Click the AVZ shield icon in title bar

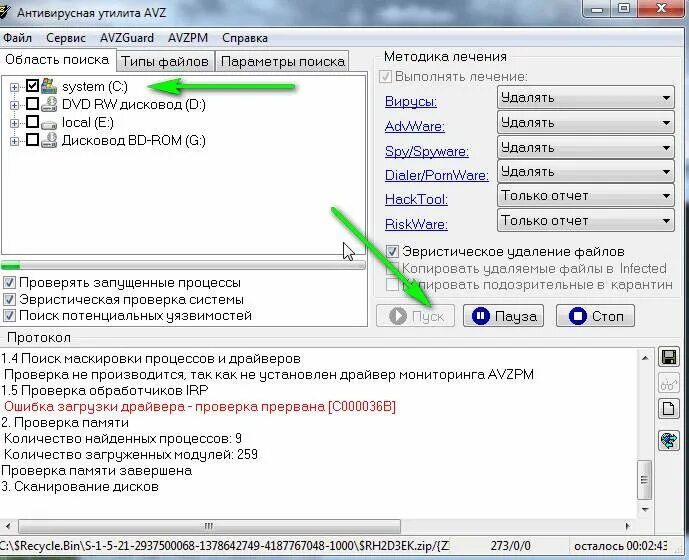[x=4, y=12]
